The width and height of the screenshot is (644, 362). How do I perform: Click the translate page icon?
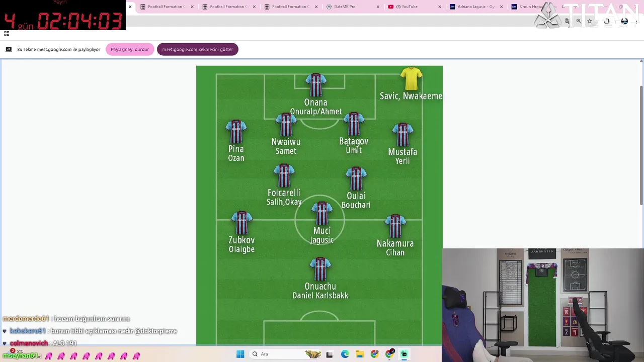coord(567,21)
